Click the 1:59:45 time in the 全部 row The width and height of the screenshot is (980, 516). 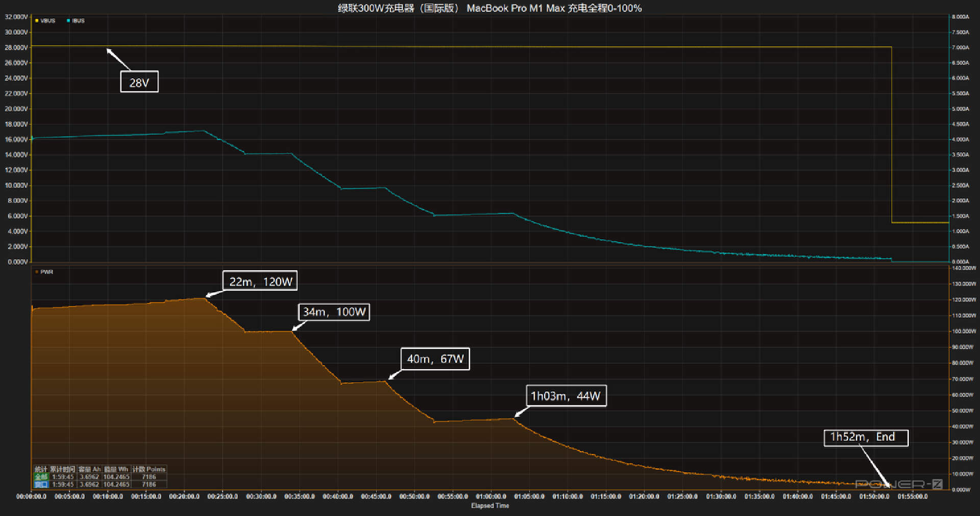63,477
